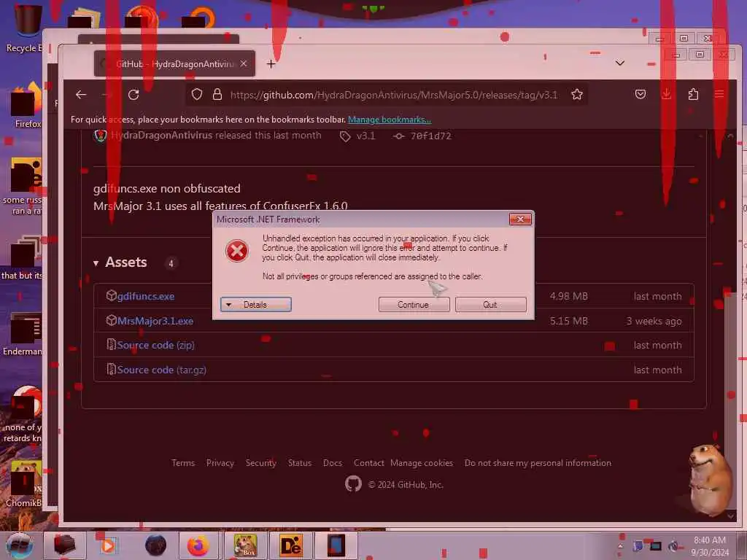Image resolution: width=747 pixels, height=560 pixels.
Task: Open the Windows Start orb
Action: point(20,545)
